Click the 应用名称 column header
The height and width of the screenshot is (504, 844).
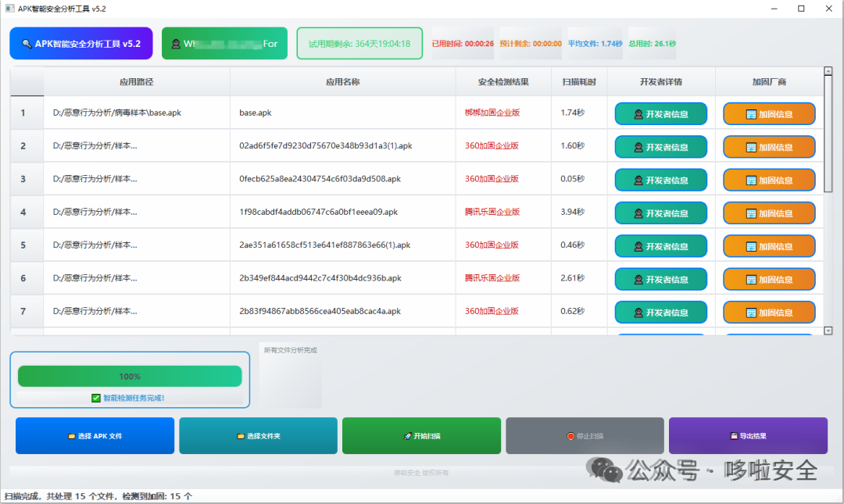(343, 82)
